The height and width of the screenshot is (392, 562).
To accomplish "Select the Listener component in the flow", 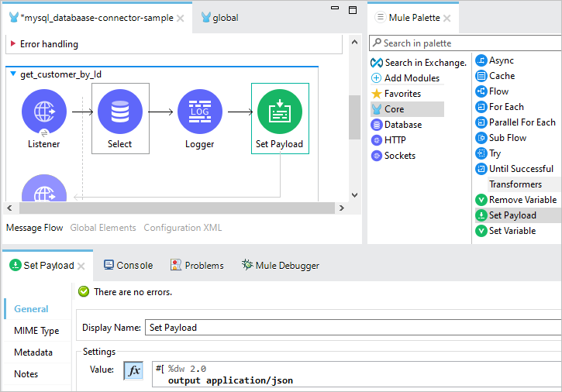I will 44,112.
